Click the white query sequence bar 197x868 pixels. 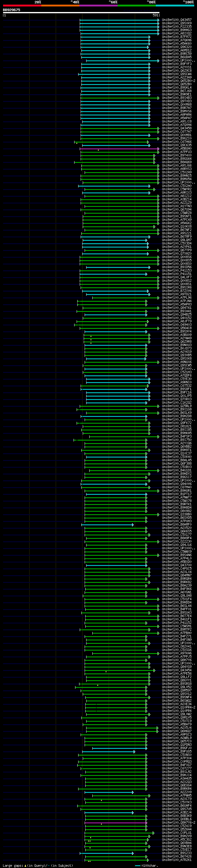point(81,13)
